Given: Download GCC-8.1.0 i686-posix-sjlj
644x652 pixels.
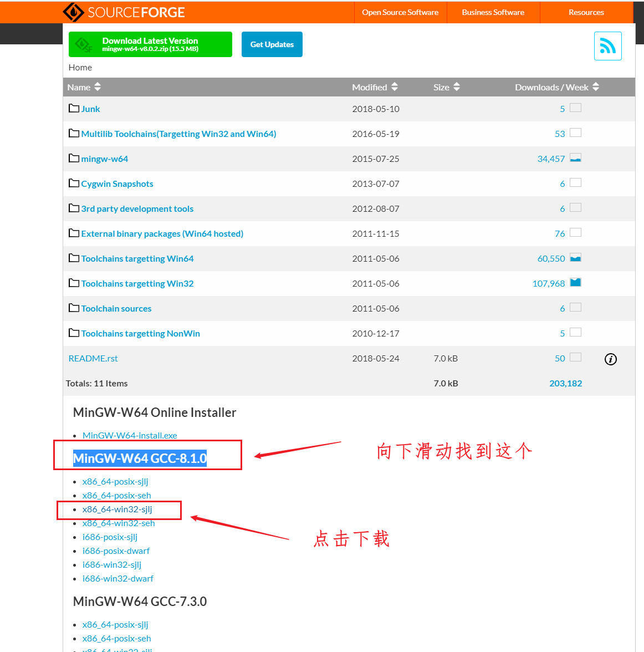Looking at the screenshot, I should click(110, 537).
